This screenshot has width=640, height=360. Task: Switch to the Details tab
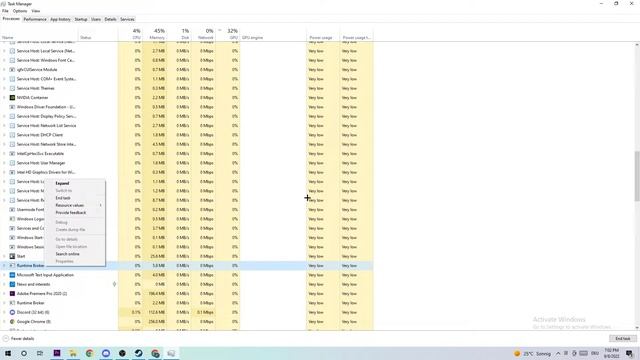[110, 19]
